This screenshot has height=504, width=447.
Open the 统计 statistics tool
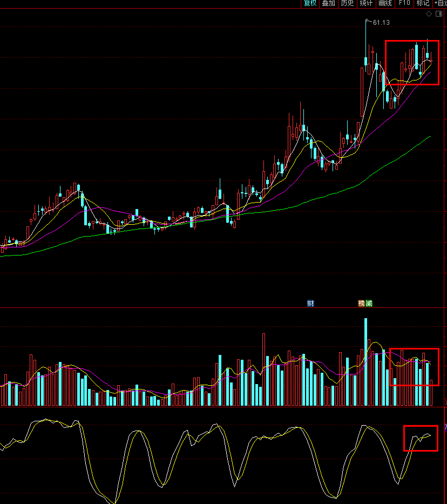[366, 4]
